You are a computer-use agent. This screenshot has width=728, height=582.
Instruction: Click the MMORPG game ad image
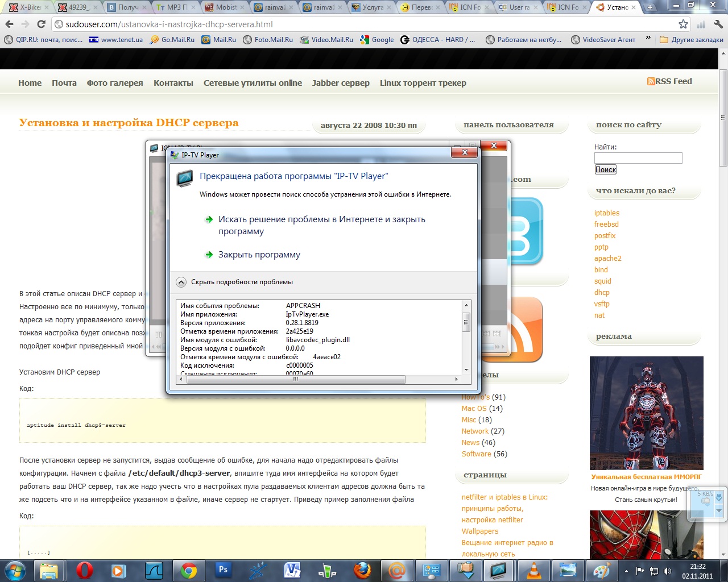point(647,413)
